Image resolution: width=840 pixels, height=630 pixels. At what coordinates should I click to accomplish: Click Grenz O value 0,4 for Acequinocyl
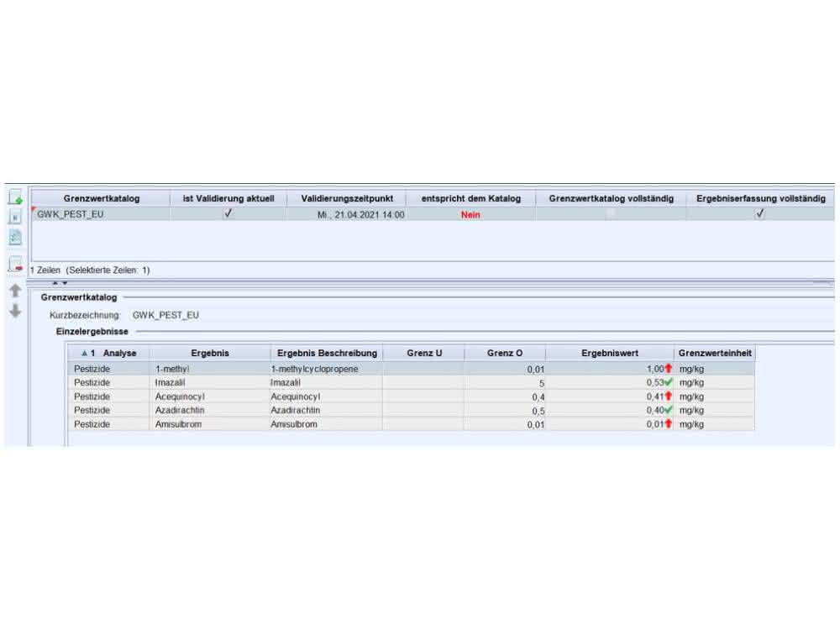click(505, 397)
